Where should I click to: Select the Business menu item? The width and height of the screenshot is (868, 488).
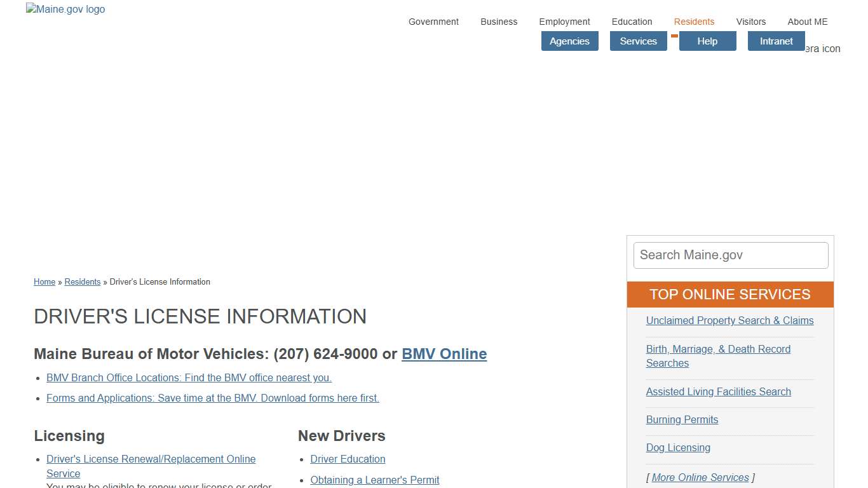click(499, 22)
